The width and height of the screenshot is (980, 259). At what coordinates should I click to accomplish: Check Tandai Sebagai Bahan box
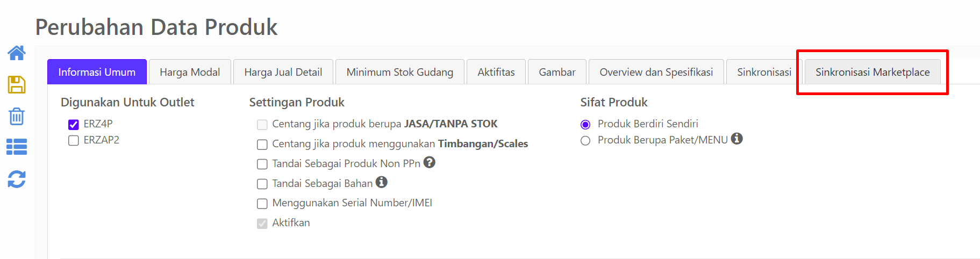coord(262,184)
